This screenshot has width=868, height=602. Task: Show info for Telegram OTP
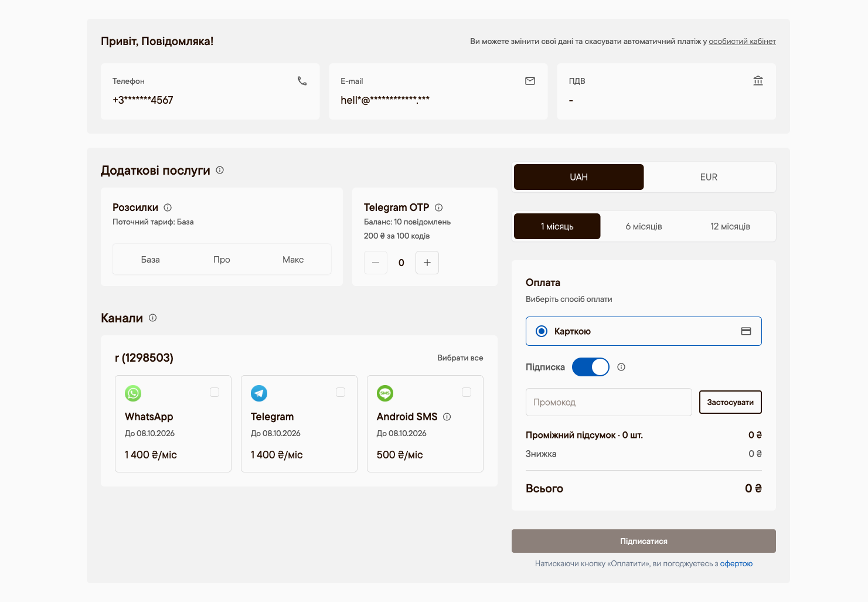point(438,208)
